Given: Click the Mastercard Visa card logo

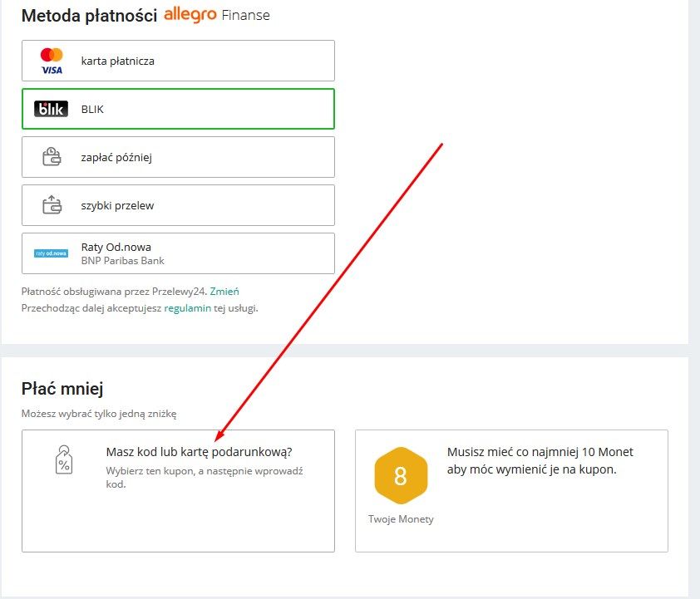Looking at the screenshot, I should coord(52,61).
